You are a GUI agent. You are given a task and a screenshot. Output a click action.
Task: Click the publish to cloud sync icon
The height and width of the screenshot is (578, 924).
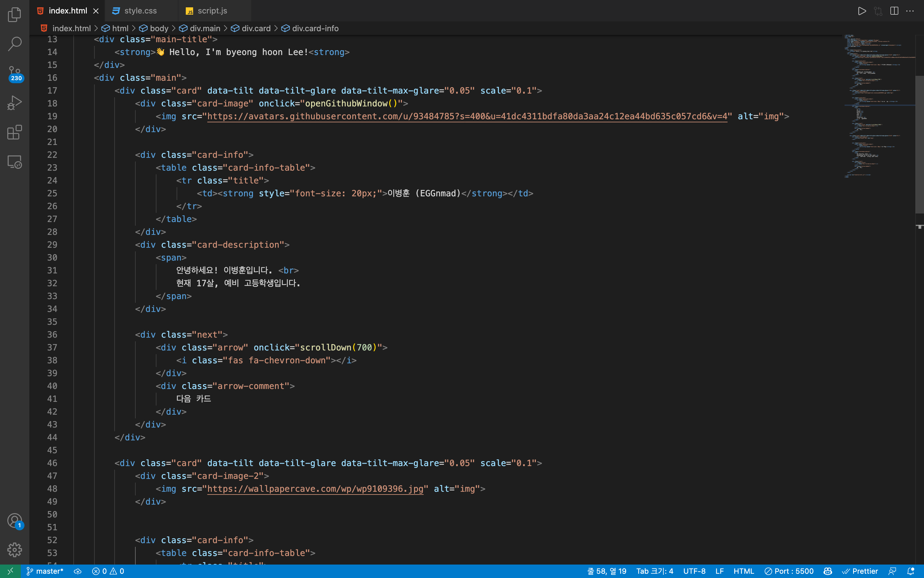78,571
